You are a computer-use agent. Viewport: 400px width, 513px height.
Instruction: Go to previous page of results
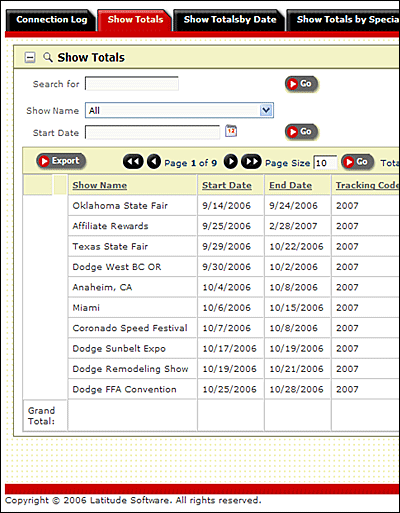coord(154,162)
